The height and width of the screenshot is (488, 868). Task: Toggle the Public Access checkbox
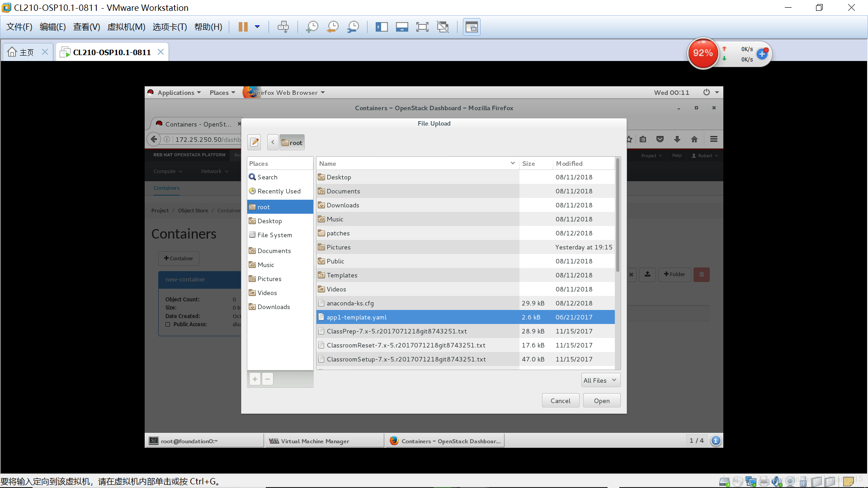click(x=168, y=324)
